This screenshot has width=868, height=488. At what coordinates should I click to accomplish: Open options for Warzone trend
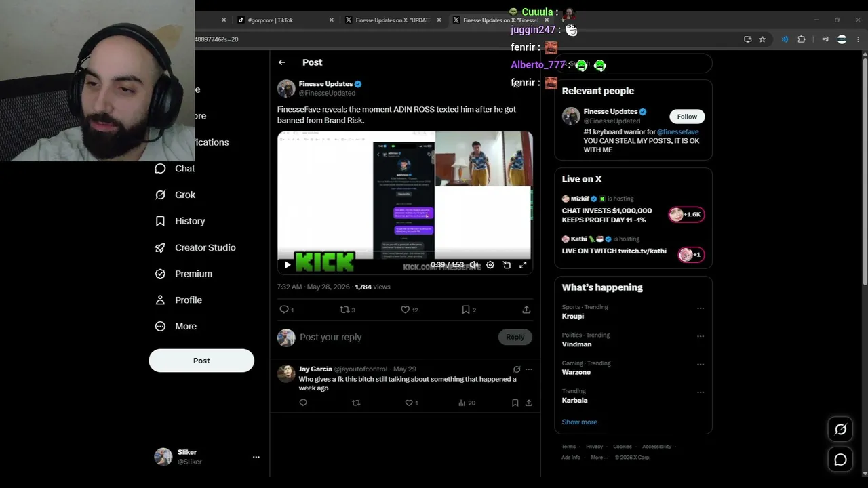tap(701, 364)
